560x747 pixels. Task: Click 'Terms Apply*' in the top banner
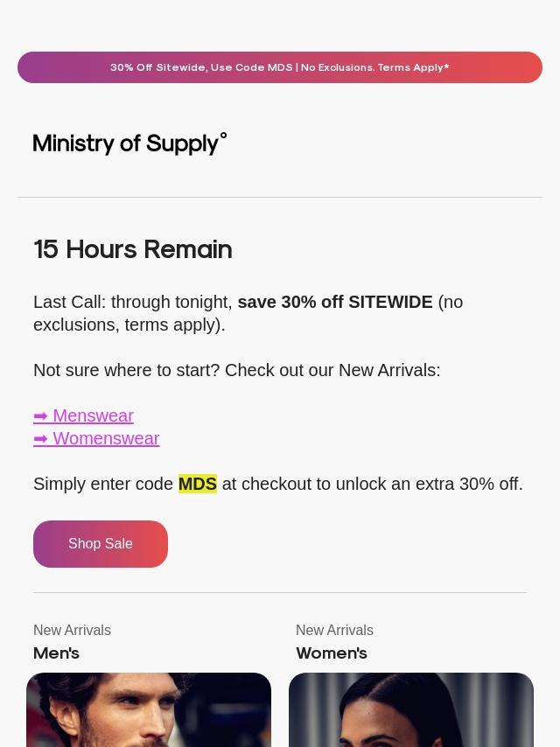tap(413, 67)
